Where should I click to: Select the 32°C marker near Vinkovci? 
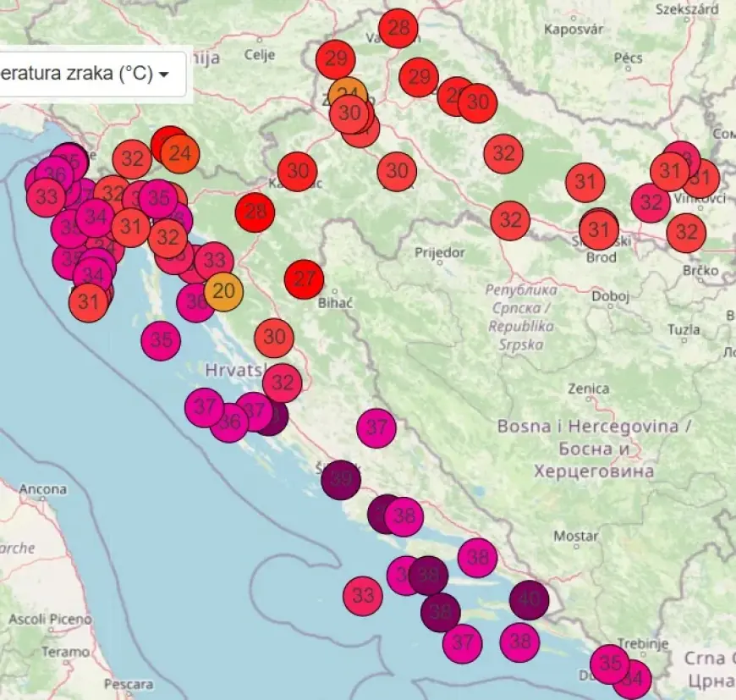click(x=651, y=202)
